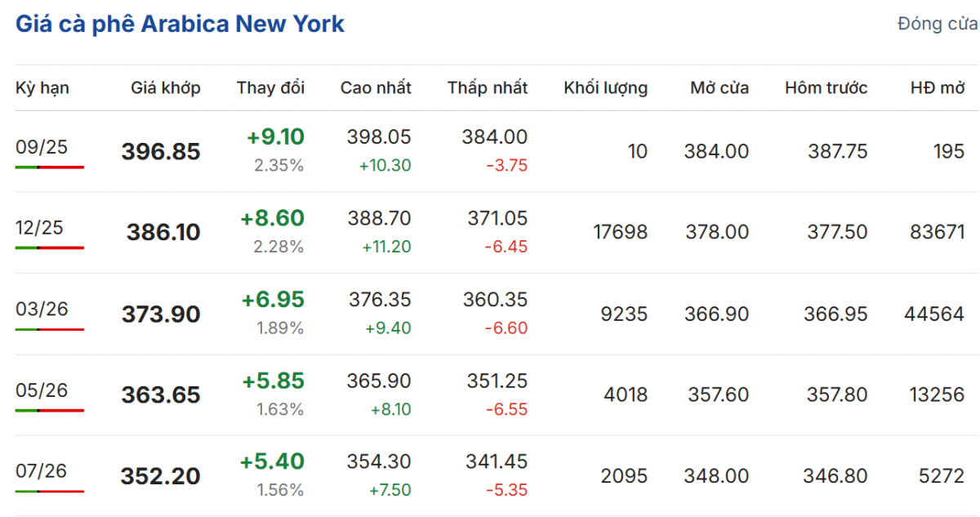Image resolution: width=980 pixels, height=517 pixels.
Task: Click the 'Cao nhất' column header
Action: [x=376, y=88]
